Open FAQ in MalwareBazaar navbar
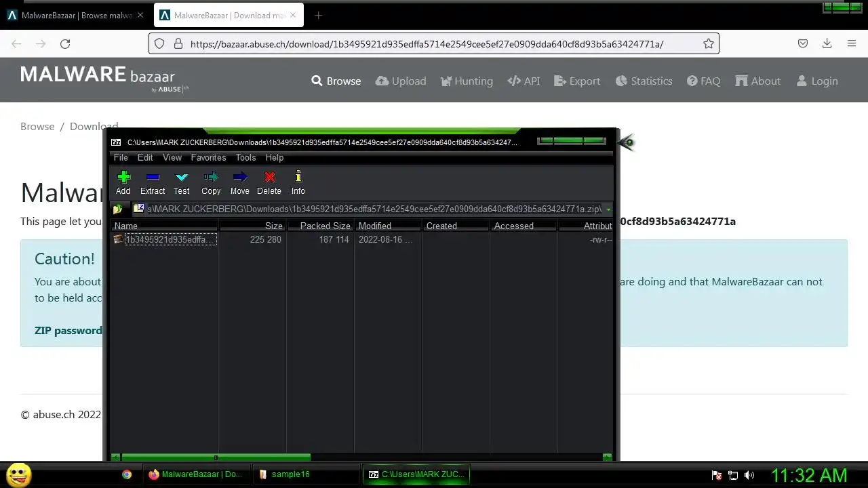The image size is (868, 488). [703, 81]
